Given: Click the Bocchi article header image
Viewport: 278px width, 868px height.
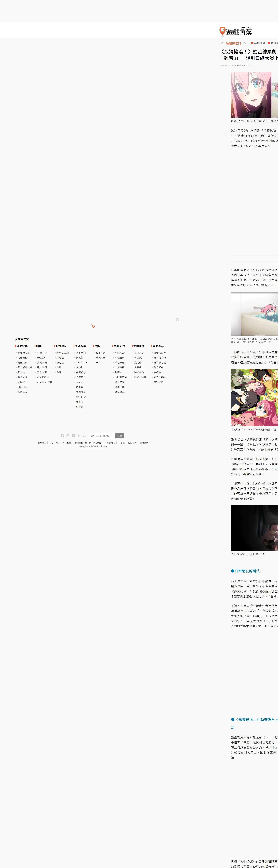Looking at the screenshot, I should point(254,95).
